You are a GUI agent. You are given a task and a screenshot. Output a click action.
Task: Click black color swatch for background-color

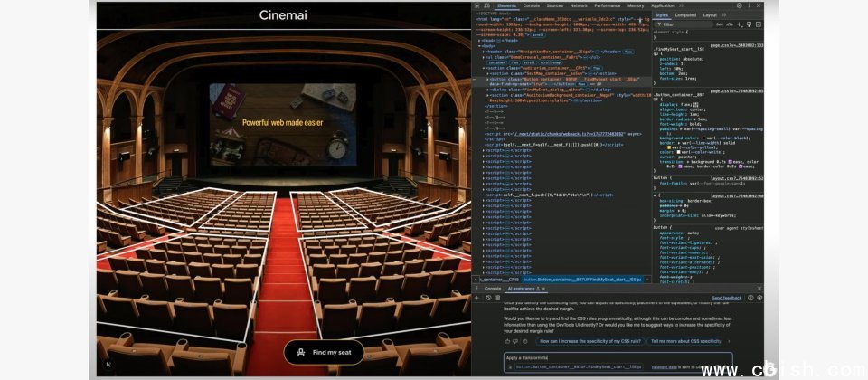click(x=703, y=138)
